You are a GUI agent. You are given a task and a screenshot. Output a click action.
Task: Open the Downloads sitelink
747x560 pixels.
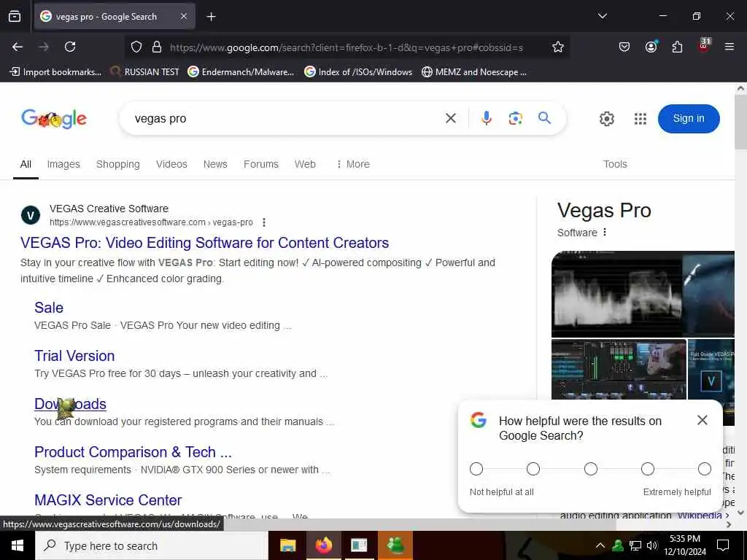(x=70, y=404)
